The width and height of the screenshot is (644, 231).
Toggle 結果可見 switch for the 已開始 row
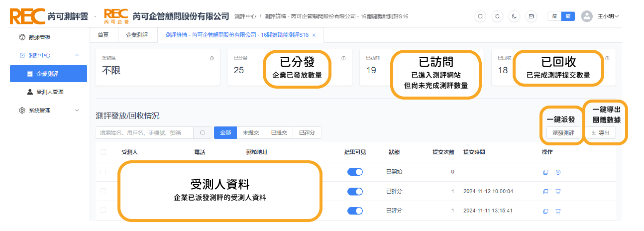(x=355, y=172)
